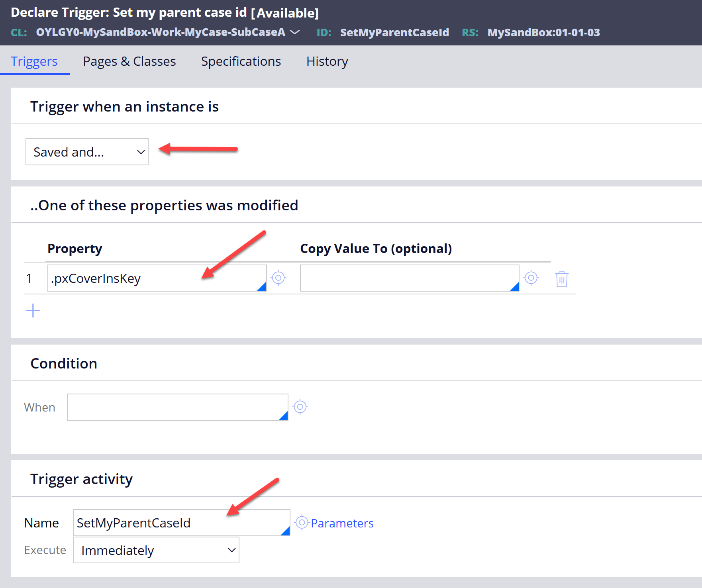Open the Specifications tab
The width and height of the screenshot is (702, 588).
tap(241, 61)
